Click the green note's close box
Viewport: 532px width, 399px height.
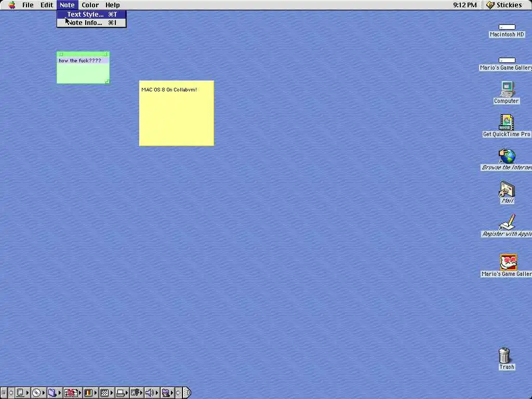coord(61,54)
